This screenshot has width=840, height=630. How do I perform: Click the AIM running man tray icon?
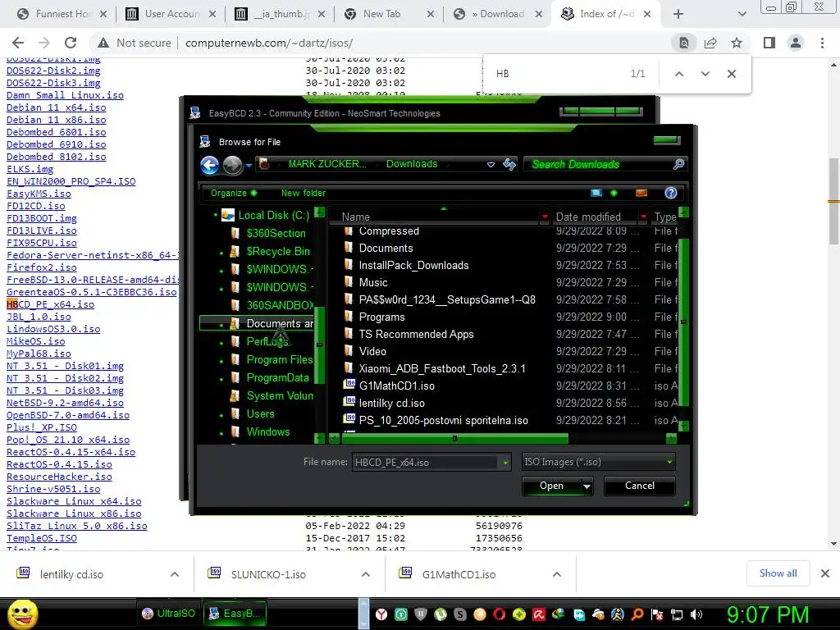618,614
